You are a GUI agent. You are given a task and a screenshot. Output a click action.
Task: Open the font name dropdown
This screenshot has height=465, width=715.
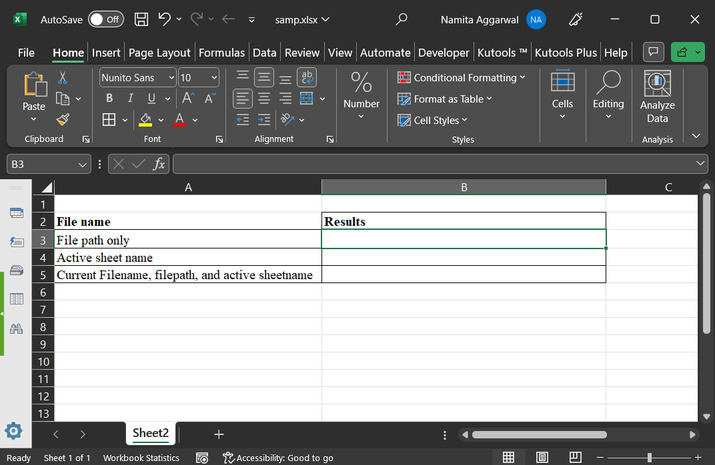[171, 77]
